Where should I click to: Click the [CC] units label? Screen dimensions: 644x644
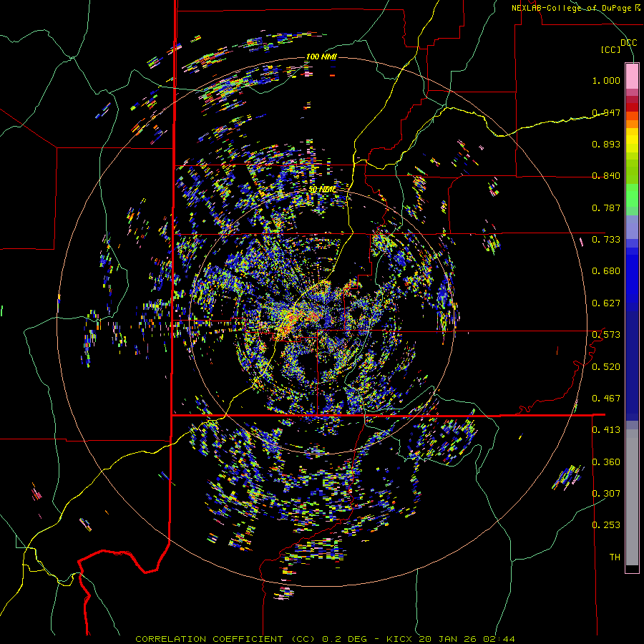(611, 49)
